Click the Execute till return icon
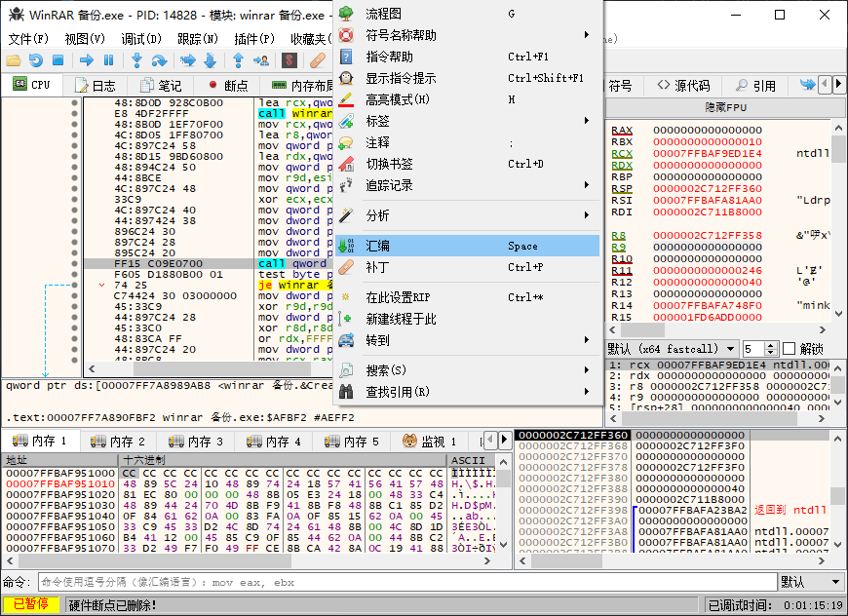 coord(238,60)
